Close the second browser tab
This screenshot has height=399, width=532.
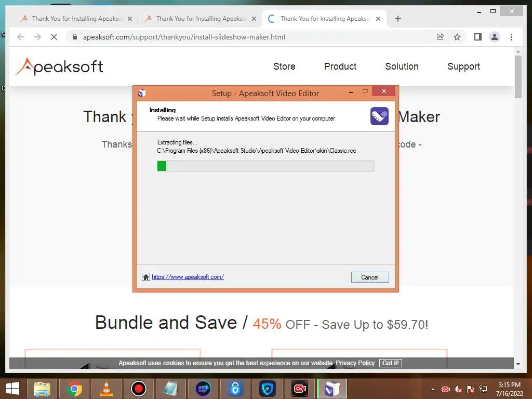(254, 19)
